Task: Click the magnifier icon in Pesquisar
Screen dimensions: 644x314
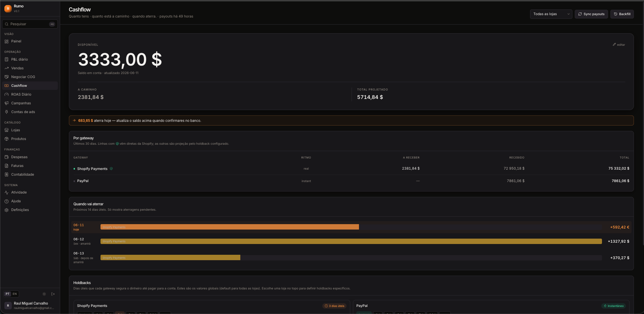Action: pos(6,24)
